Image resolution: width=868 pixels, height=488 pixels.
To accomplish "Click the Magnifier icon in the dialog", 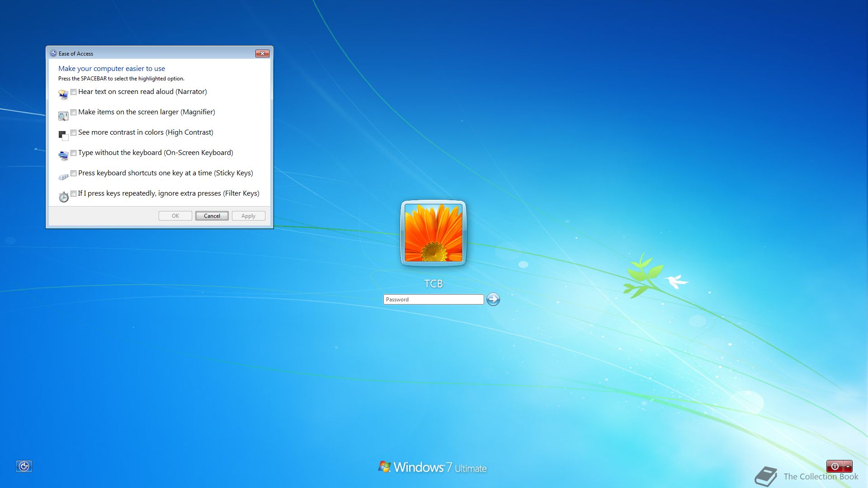I will (63, 116).
